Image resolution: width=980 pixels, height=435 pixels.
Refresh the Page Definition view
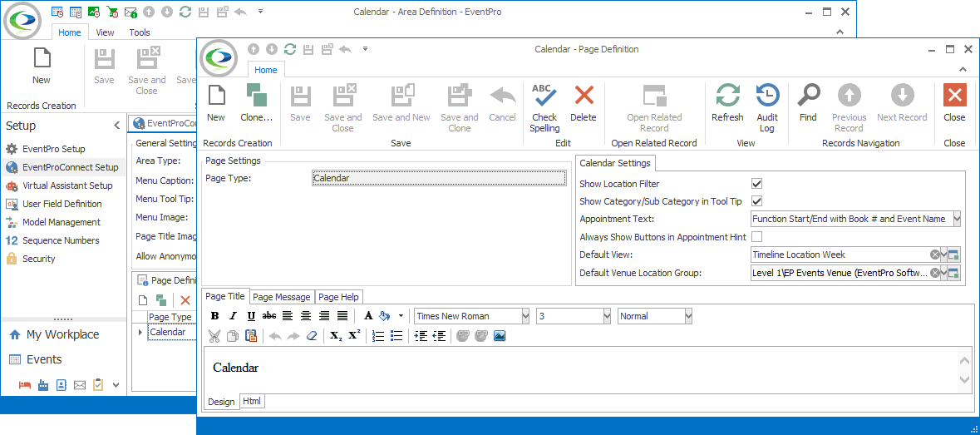727,103
